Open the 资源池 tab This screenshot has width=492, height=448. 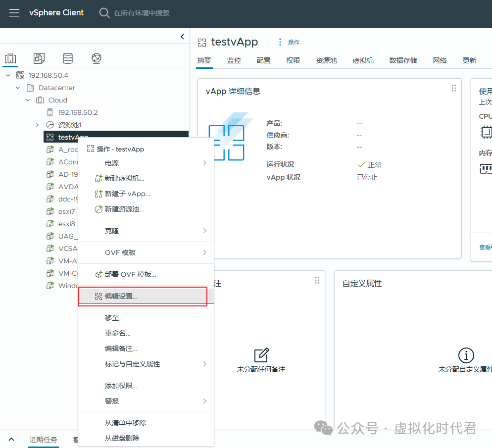point(326,60)
